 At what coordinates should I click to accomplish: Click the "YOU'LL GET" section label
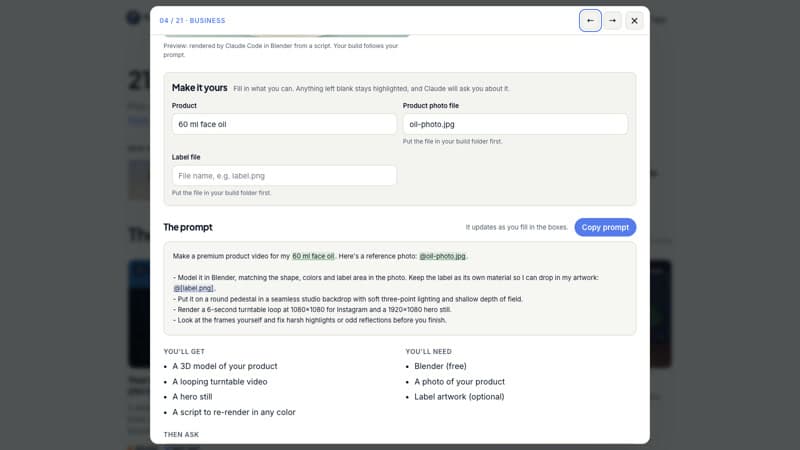coord(184,352)
